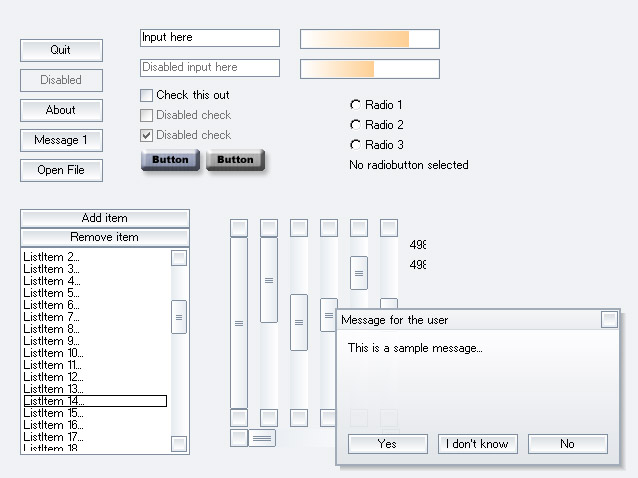
Task: Click the listbox scrollbar thumb grip
Action: coord(179,317)
